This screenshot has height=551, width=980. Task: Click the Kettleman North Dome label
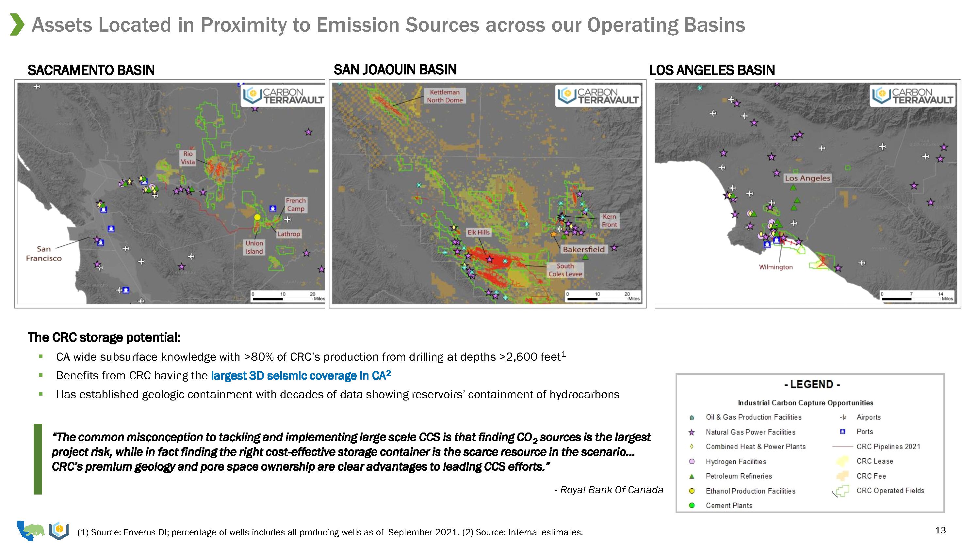[444, 96]
